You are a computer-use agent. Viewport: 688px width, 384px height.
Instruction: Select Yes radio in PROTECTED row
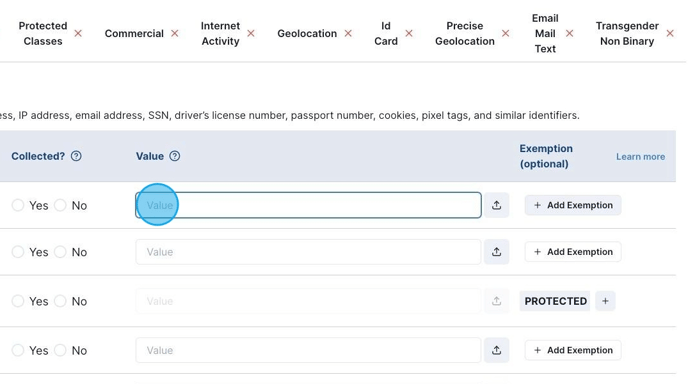pyautogui.click(x=18, y=301)
